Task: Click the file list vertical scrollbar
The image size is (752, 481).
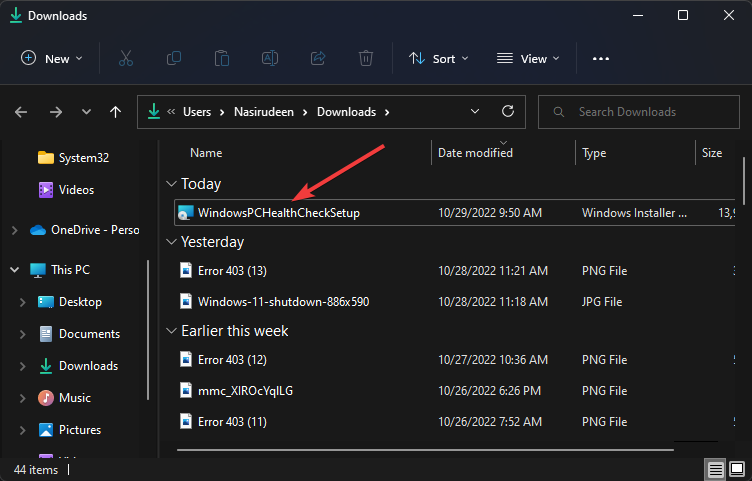Action: [x=743, y=181]
